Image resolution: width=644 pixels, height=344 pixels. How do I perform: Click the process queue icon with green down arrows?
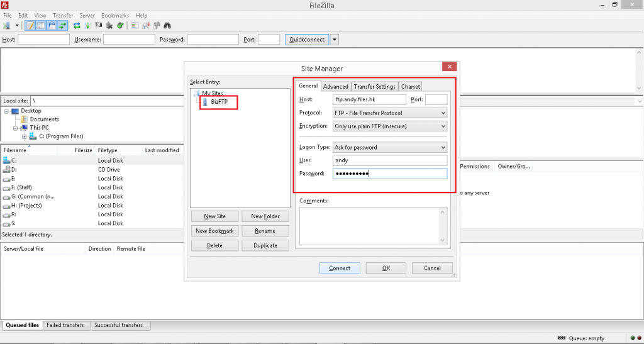coord(88,25)
